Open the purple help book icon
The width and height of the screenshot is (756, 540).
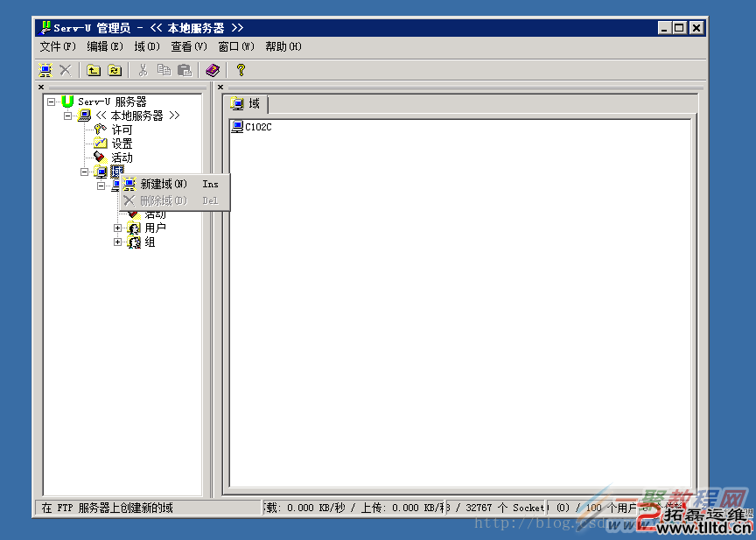pos(213,70)
